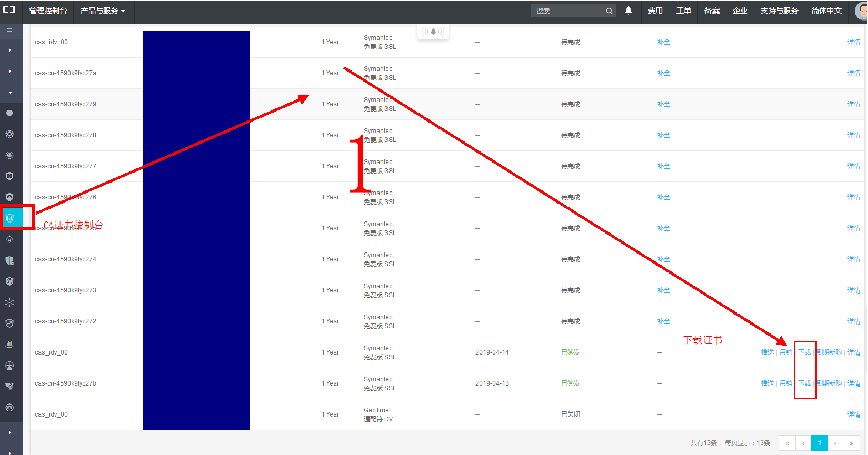The height and width of the screenshot is (455, 868).
Task: Open the 工单 menu item
Action: coord(683,11)
